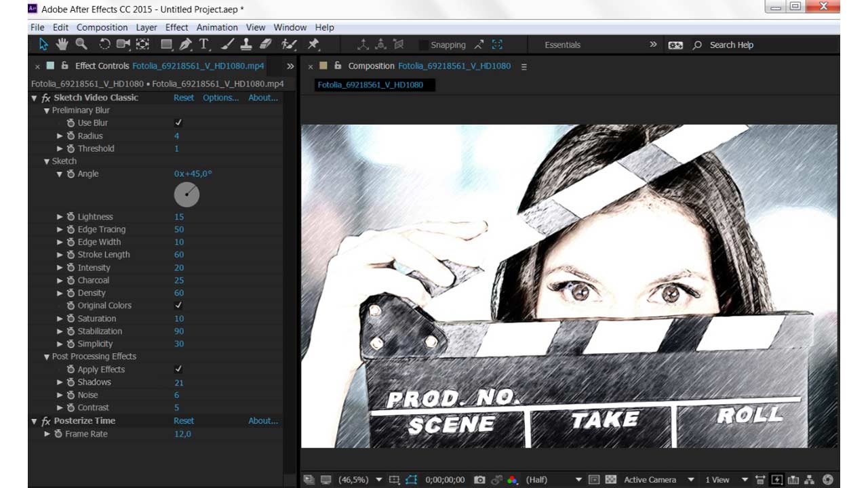
Task: Toggle the Snapping checkbox
Action: point(424,45)
